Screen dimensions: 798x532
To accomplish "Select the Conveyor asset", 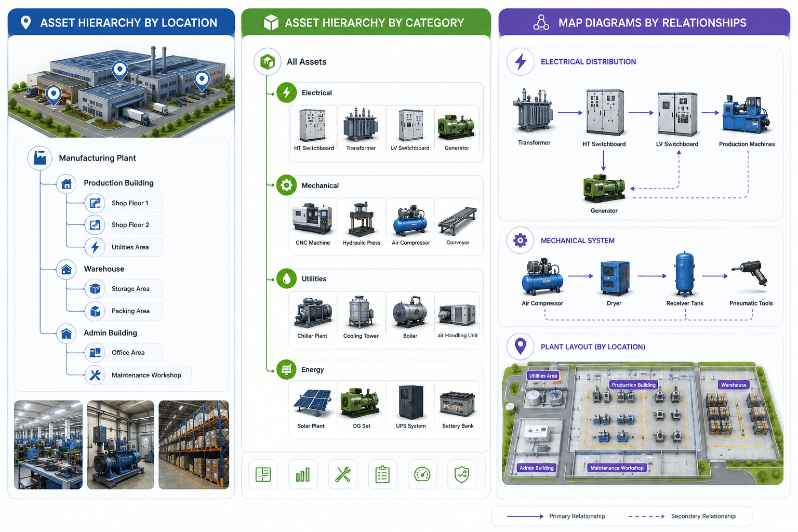I will click(x=457, y=223).
